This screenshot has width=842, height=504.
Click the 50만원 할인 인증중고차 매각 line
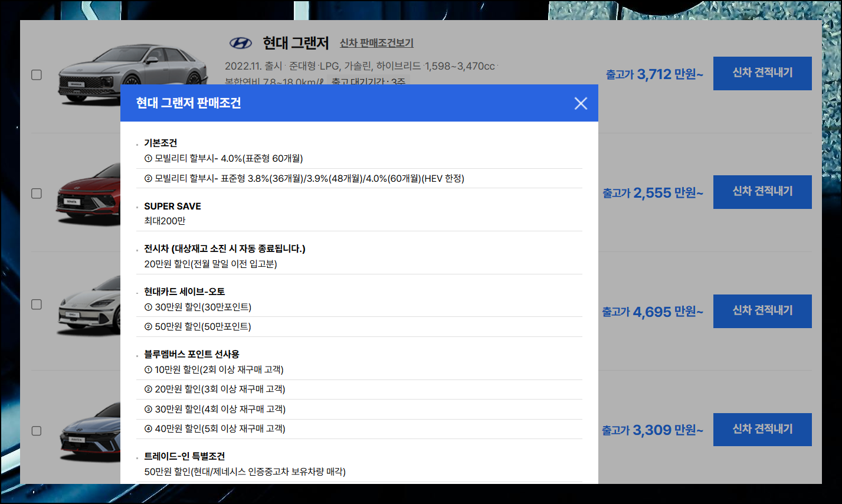pos(245,472)
